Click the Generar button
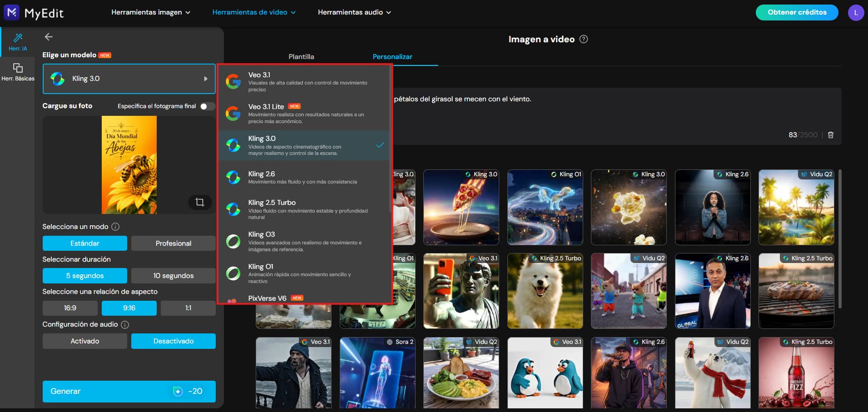The width and height of the screenshot is (868, 412). tap(129, 392)
